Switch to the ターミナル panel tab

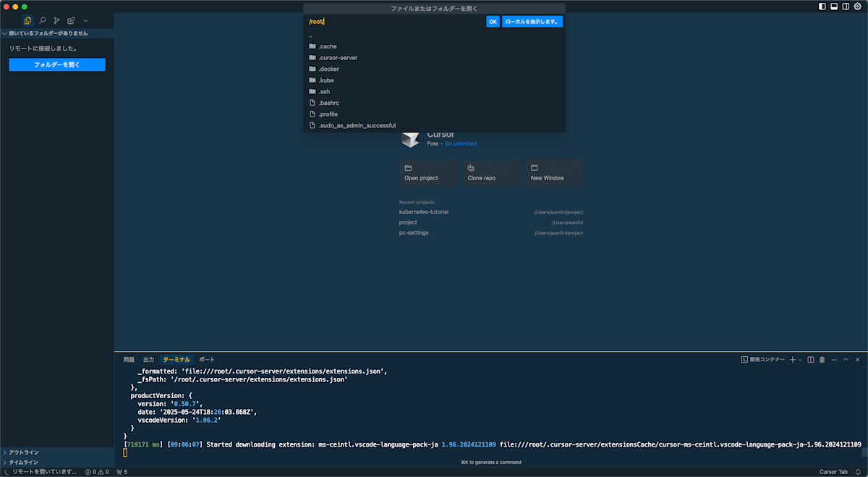click(x=176, y=360)
